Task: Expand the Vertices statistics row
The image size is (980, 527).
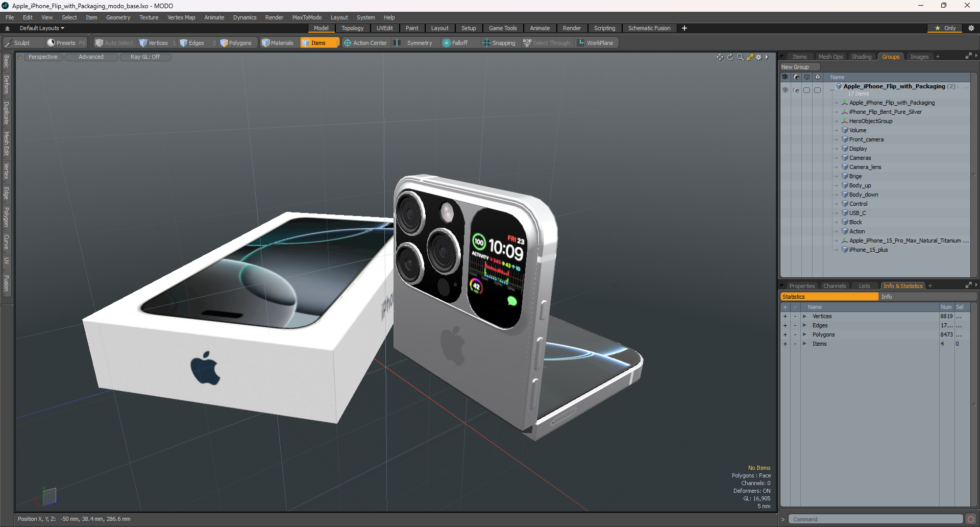Action: (804, 317)
